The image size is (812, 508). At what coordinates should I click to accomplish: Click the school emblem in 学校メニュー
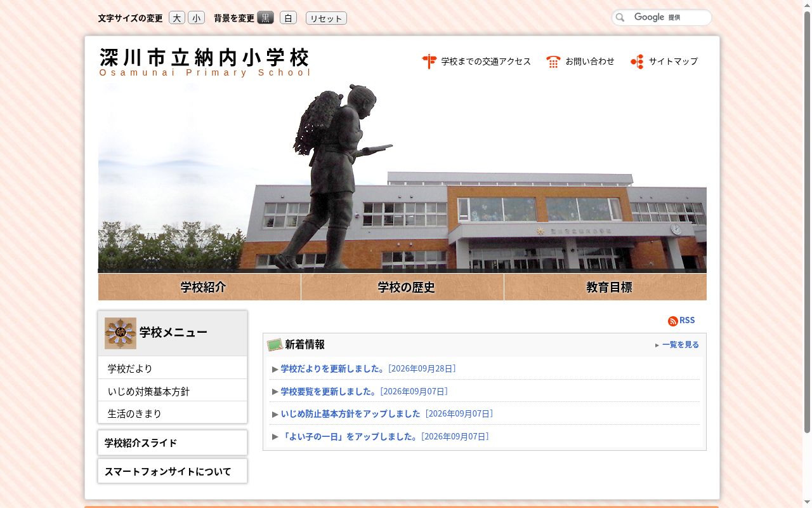point(121,333)
